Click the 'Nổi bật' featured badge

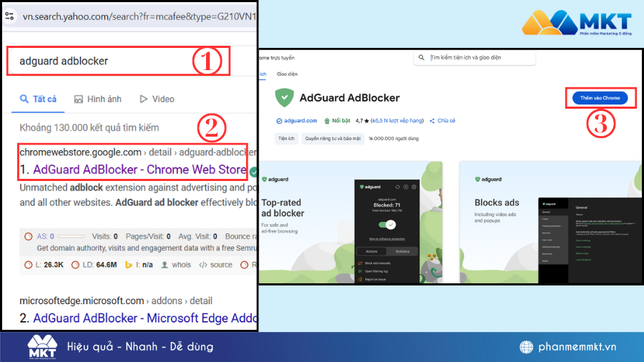tap(337, 121)
